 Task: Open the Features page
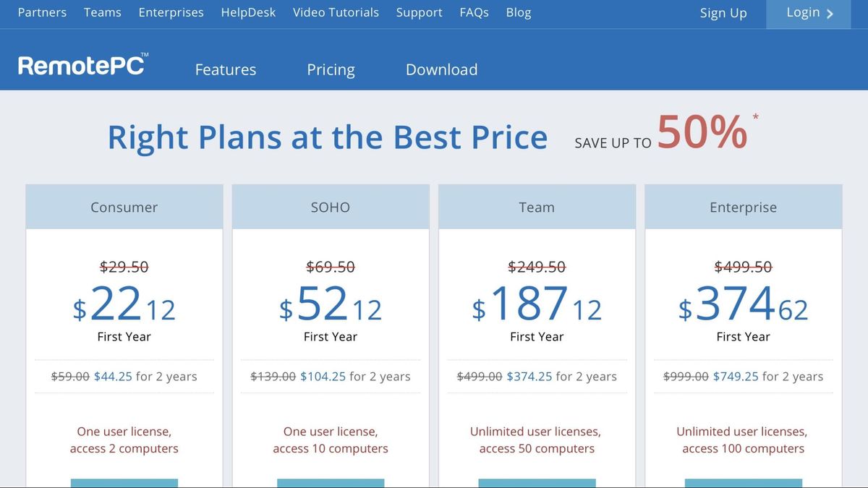tap(225, 69)
